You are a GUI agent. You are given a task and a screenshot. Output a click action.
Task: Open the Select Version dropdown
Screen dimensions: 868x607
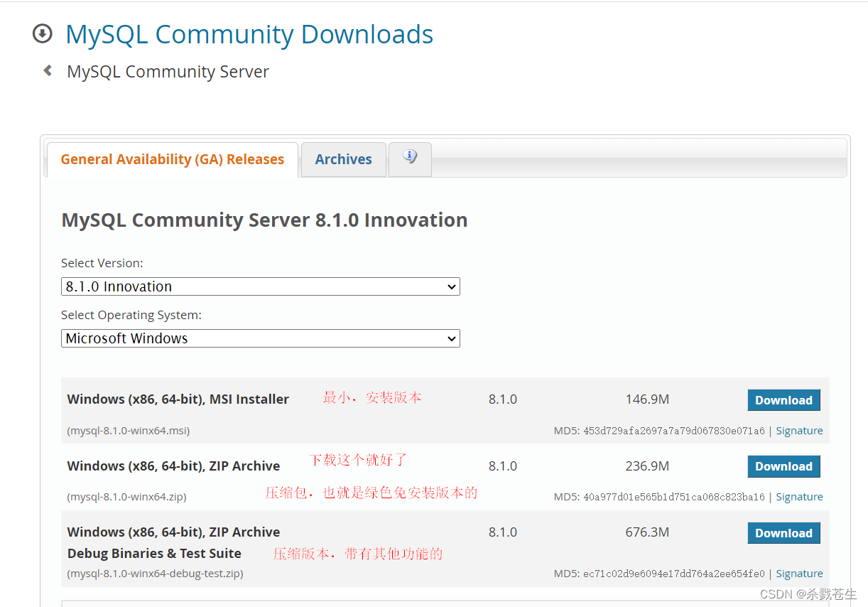click(x=261, y=286)
